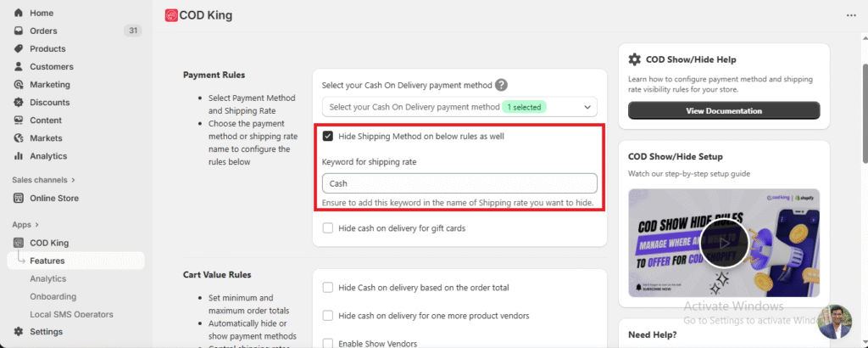Go to Onboarding under COD King

53,296
